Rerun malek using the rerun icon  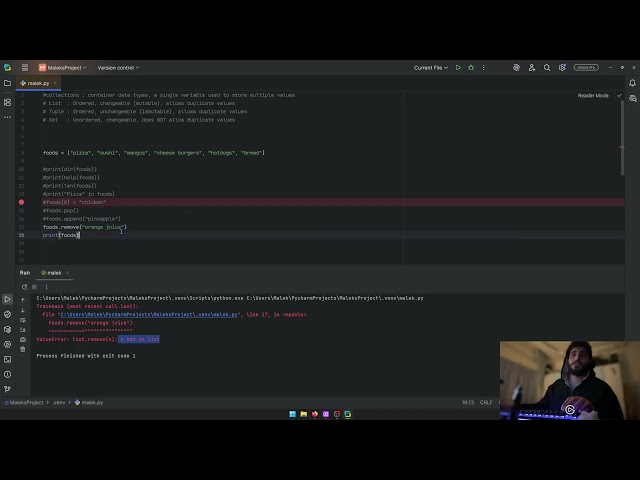(x=24, y=287)
